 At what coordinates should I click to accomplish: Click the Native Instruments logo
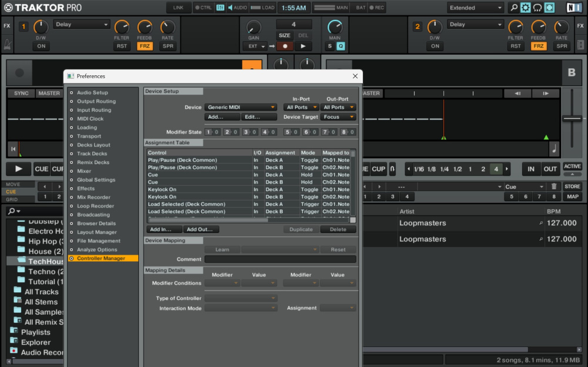tap(574, 8)
